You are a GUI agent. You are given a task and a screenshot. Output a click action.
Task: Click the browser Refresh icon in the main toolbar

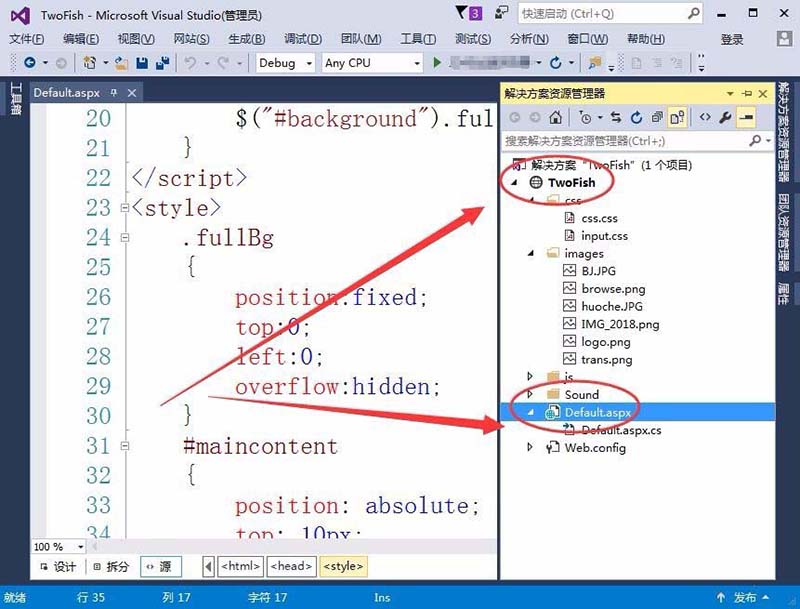tap(556, 63)
